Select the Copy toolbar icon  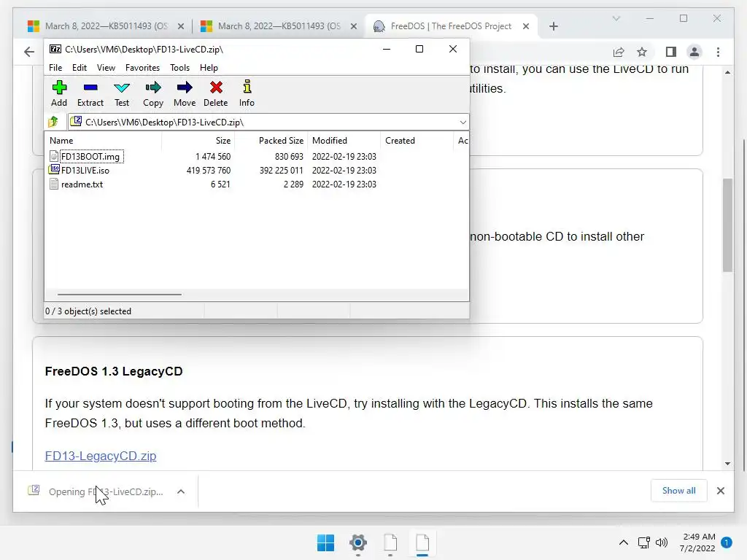[153, 93]
